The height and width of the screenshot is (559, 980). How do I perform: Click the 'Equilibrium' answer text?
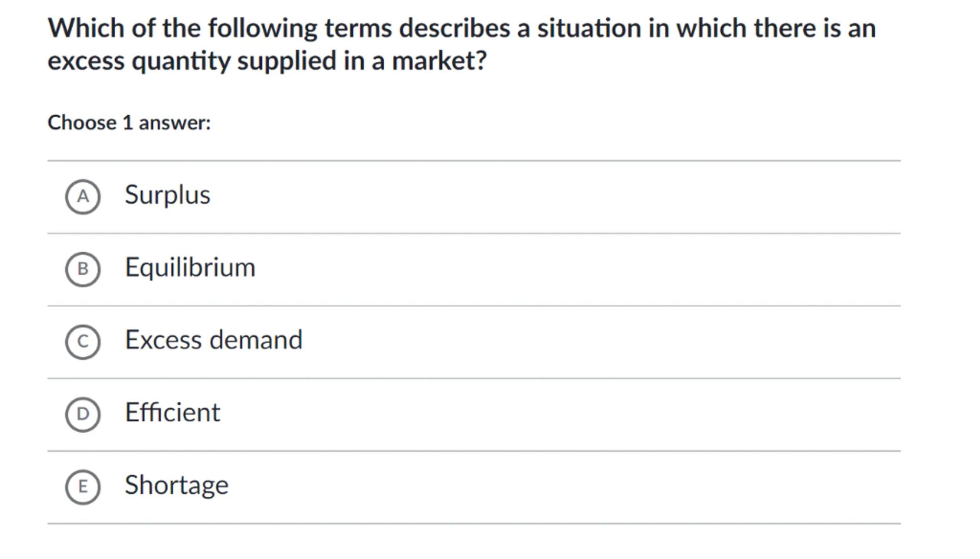(x=190, y=267)
